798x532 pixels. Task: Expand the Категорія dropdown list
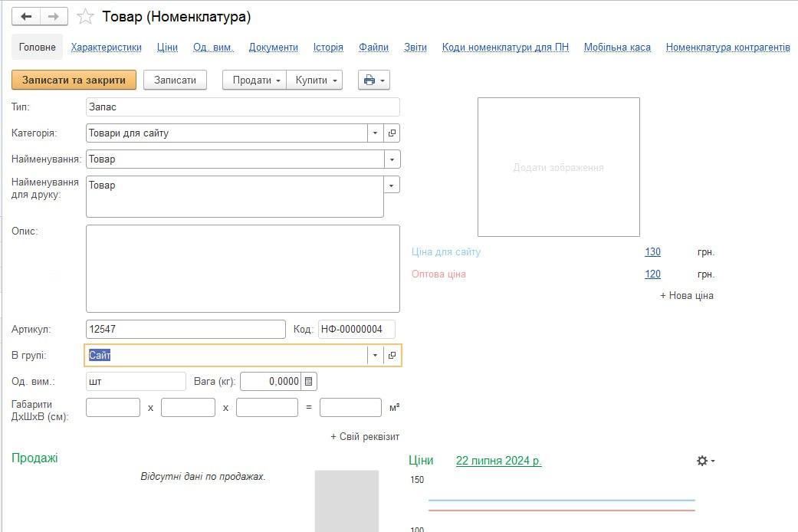(x=375, y=133)
